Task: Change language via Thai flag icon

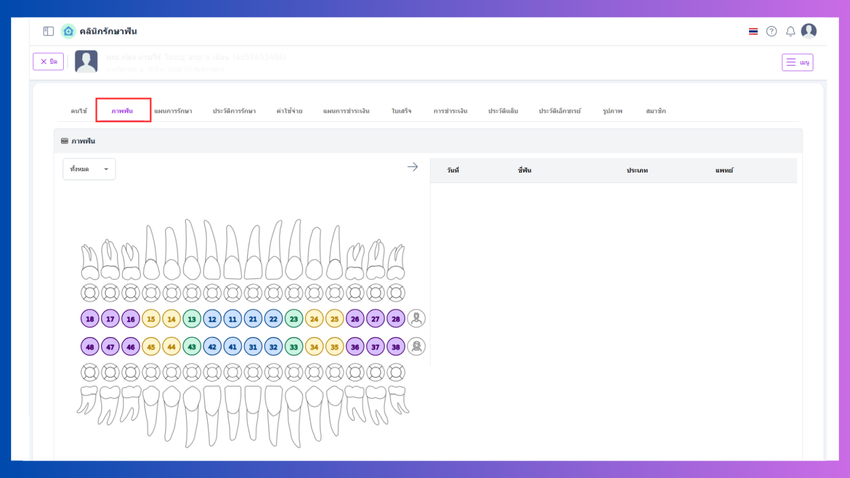Action: pos(753,31)
